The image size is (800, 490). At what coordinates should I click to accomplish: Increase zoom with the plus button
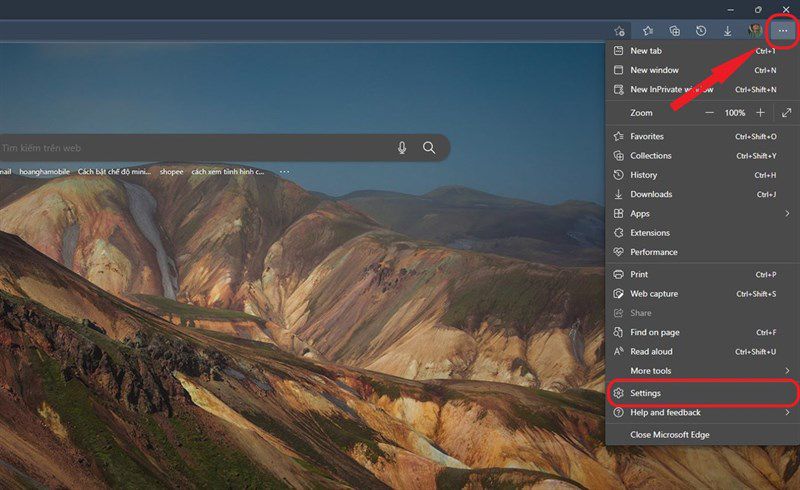(760, 112)
